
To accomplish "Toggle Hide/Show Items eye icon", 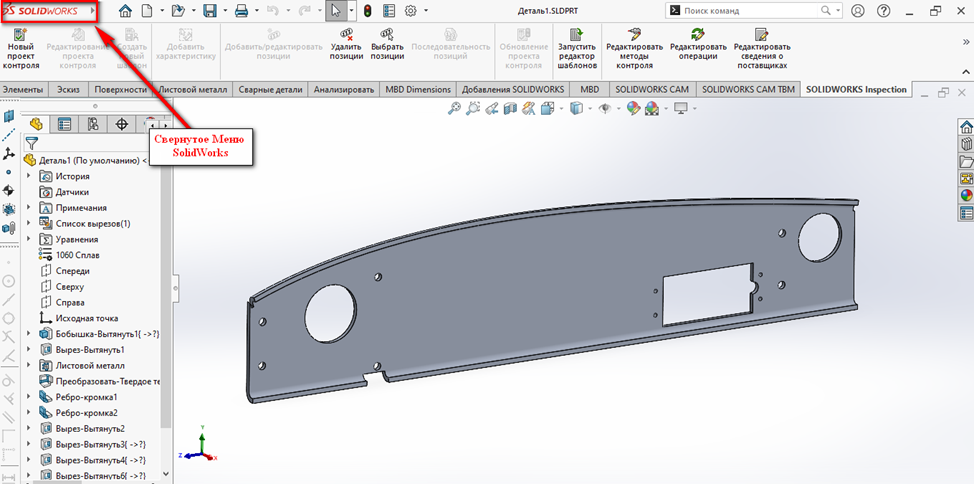I will click(x=604, y=109).
